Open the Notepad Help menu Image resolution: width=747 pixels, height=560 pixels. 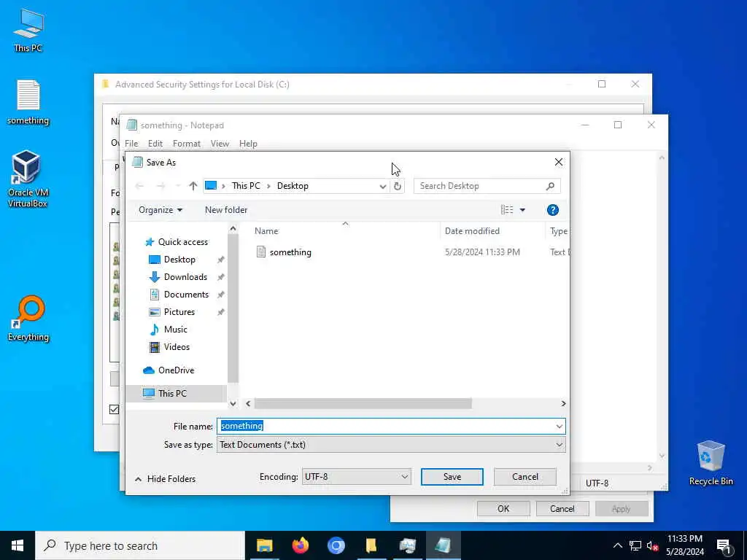(x=248, y=144)
